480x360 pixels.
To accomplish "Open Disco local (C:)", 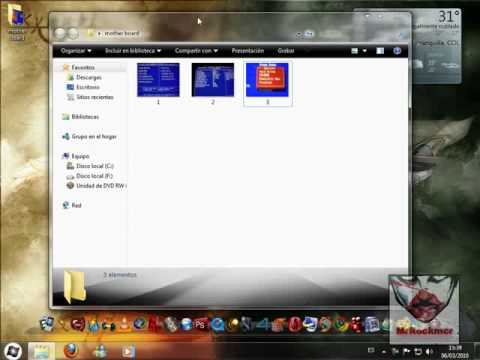I will (x=95, y=166).
